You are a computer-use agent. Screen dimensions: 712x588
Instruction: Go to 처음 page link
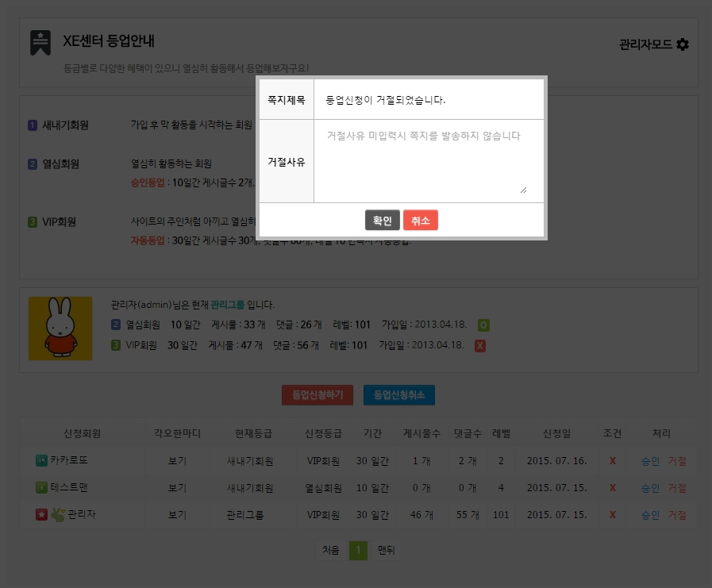[330, 551]
